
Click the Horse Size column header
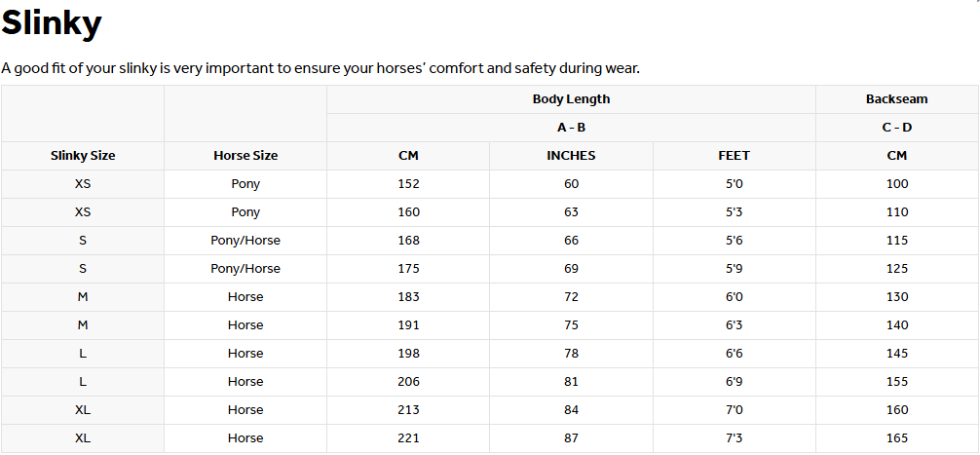(x=245, y=156)
